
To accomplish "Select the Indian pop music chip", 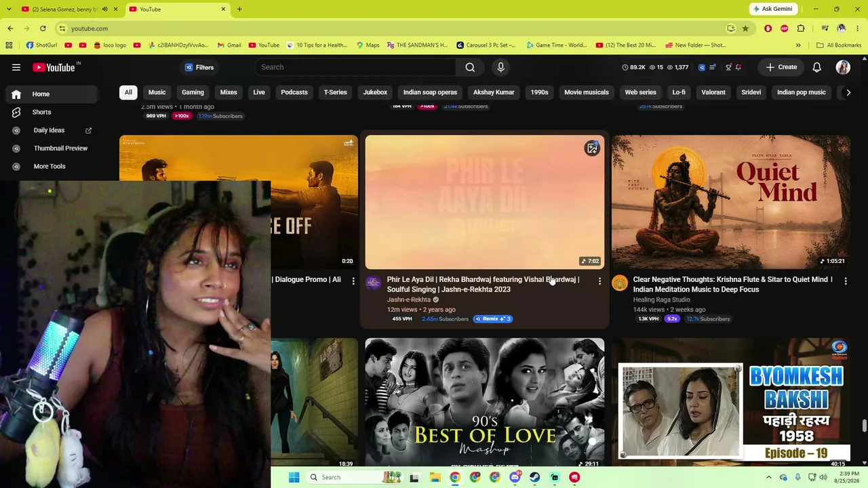I will [802, 92].
